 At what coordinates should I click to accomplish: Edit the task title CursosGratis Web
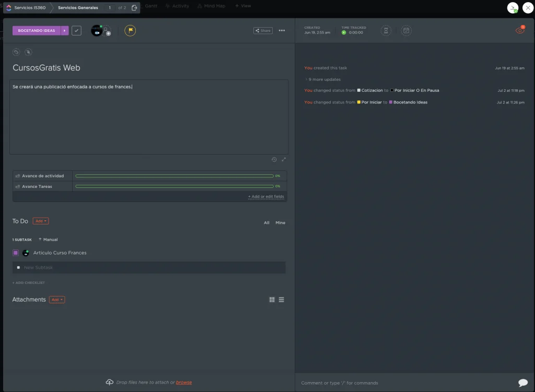(46, 68)
